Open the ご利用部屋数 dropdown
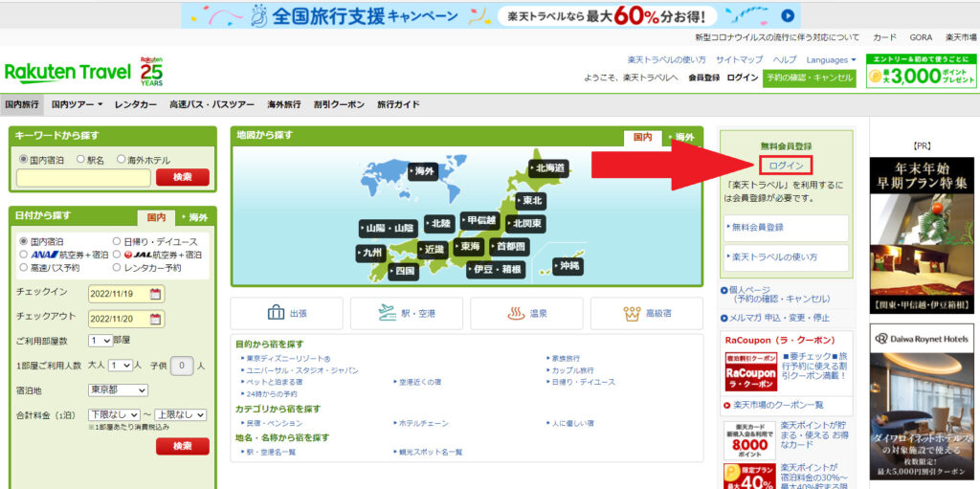 [x=100, y=341]
